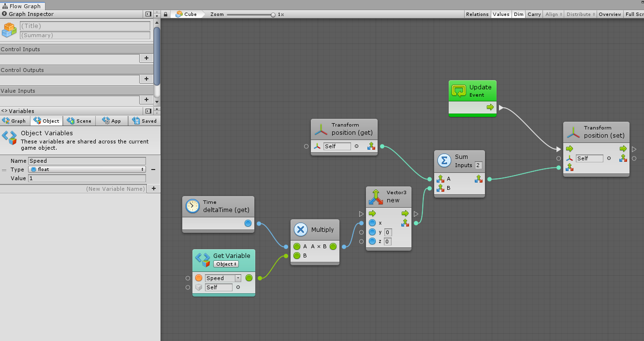Toggle the Dim option in toolbar
Image resolution: width=644 pixels, height=341 pixels.
tap(518, 14)
